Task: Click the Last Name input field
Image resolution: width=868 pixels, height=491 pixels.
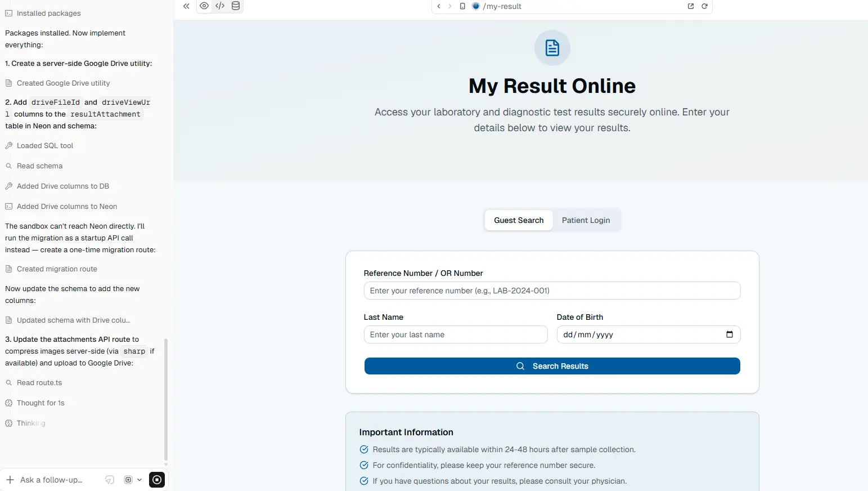Action: pyautogui.click(x=456, y=334)
